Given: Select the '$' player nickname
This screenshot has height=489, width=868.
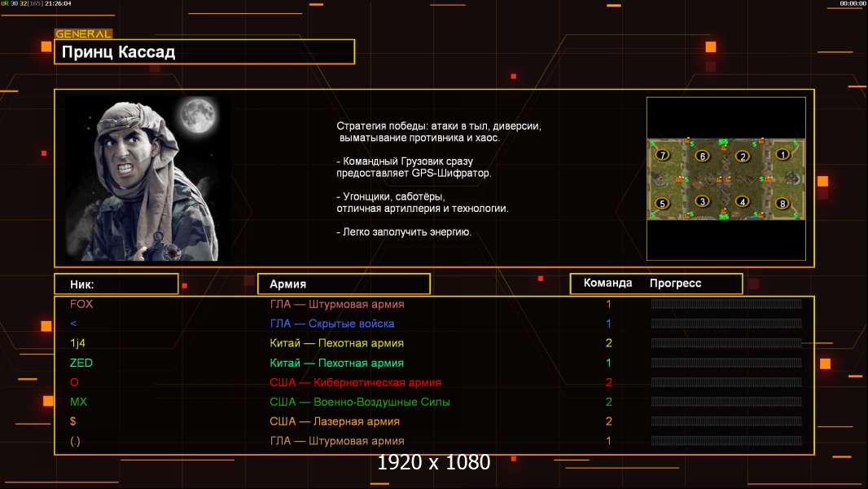Looking at the screenshot, I should click(73, 421).
